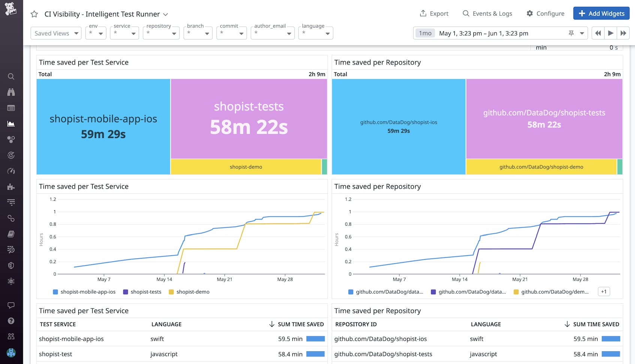
Task: Pin the current time range
Action: coord(571,33)
